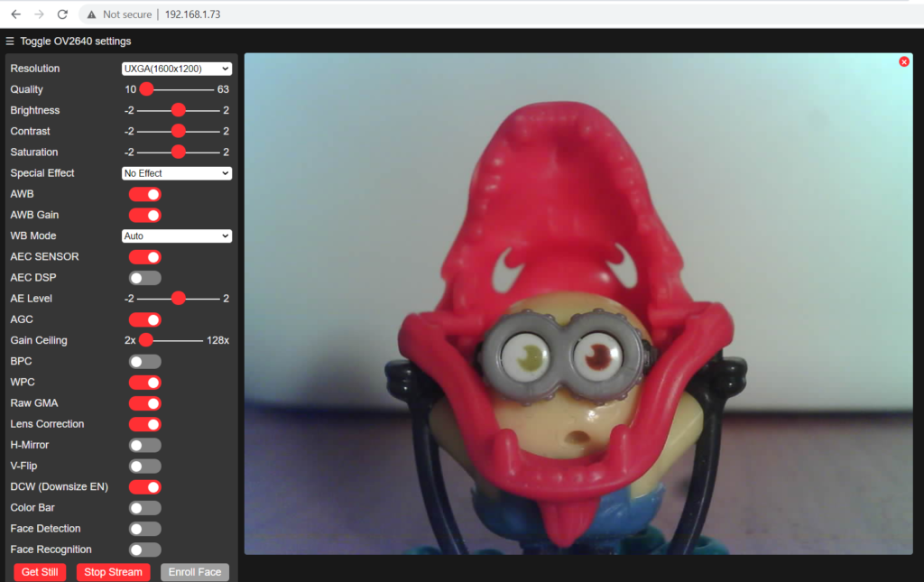Turn off the AGC toggle
Image resolution: width=924 pixels, height=582 pixels.
coord(145,319)
